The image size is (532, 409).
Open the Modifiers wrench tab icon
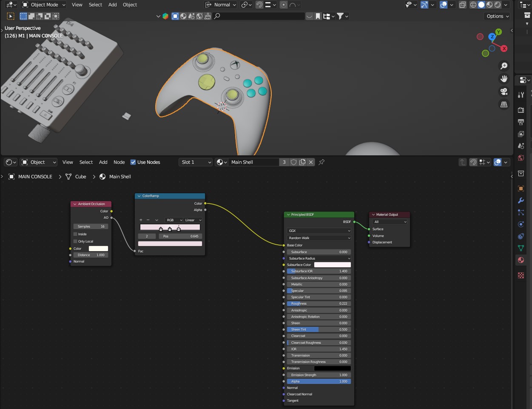click(521, 200)
